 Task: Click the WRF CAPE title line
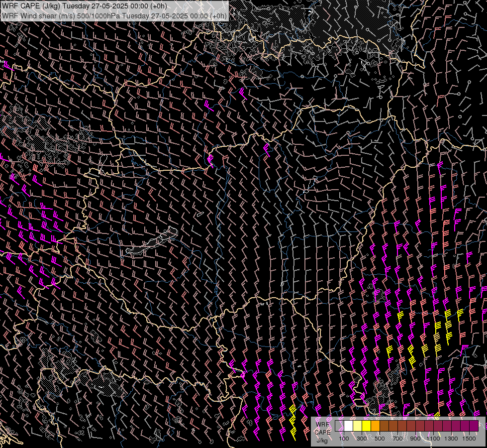click(x=85, y=6)
